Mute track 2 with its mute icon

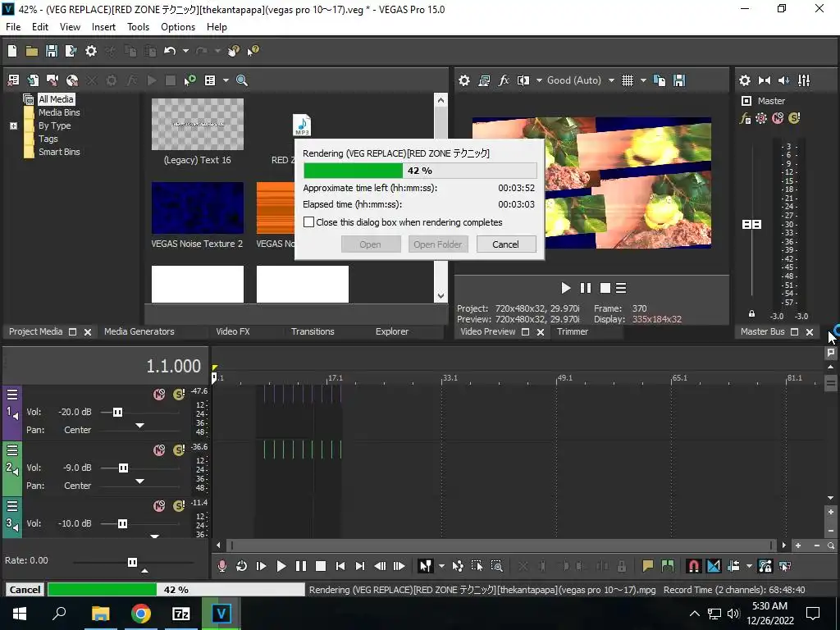pyautogui.click(x=159, y=450)
